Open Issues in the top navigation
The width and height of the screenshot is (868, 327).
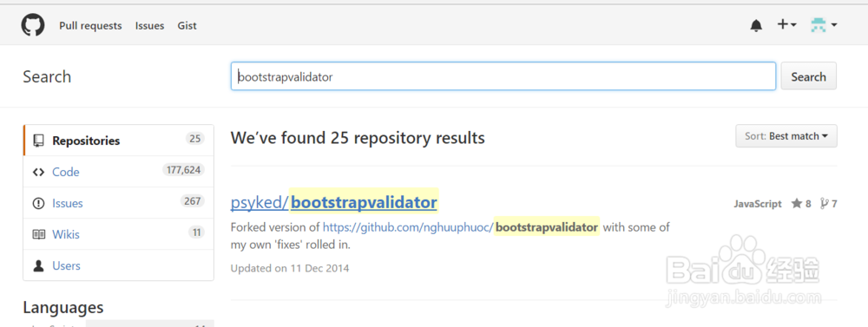click(149, 25)
